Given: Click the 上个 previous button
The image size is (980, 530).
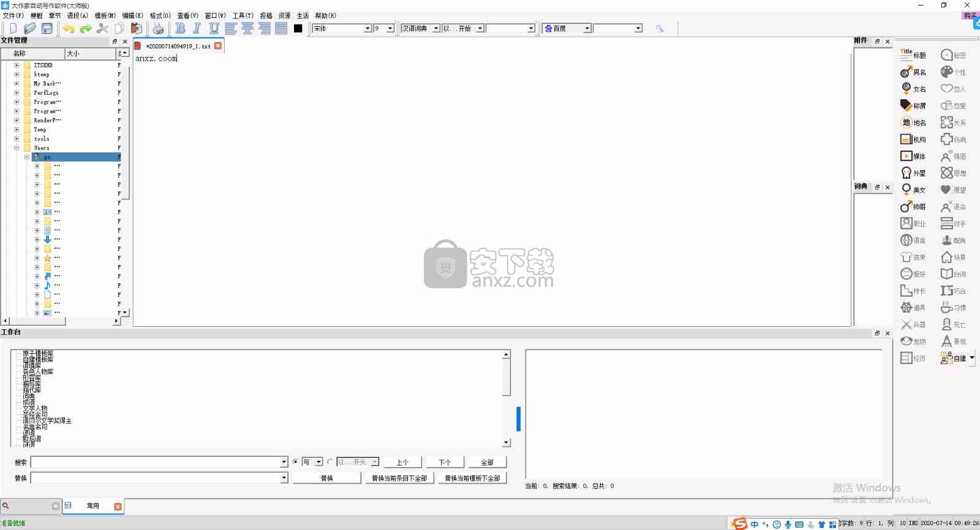Looking at the screenshot, I should pyautogui.click(x=402, y=462).
